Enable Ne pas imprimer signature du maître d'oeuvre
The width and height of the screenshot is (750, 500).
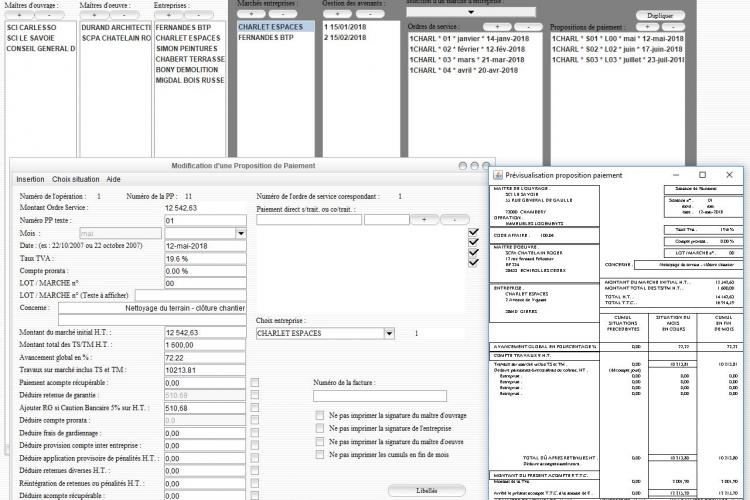tap(320, 442)
